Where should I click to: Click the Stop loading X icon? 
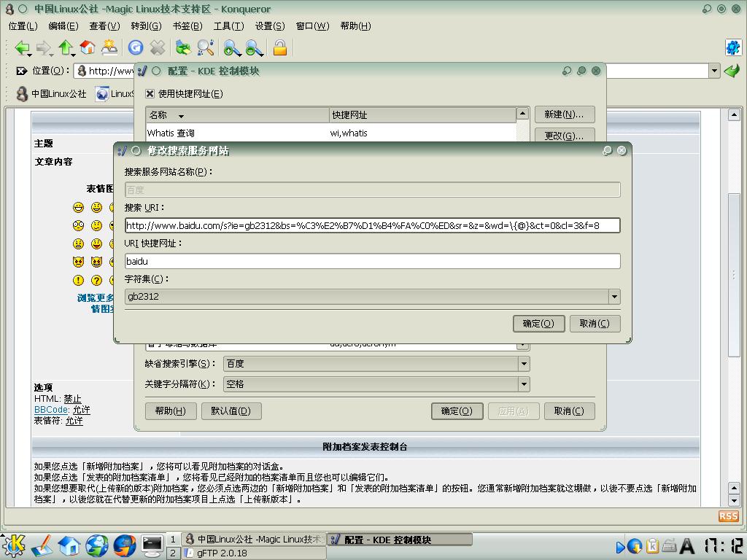tap(158, 47)
